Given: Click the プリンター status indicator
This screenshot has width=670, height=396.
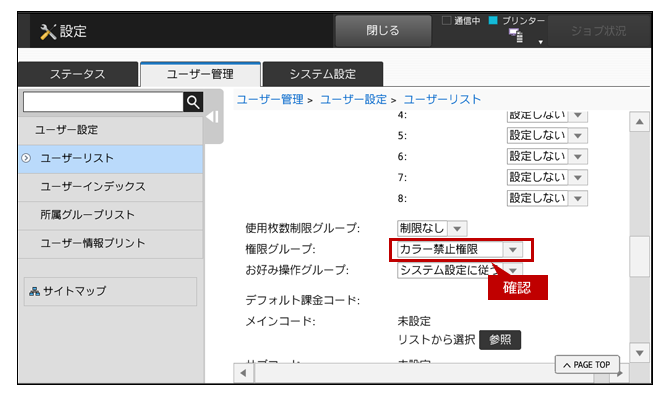Looking at the screenshot, I should (x=494, y=20).
